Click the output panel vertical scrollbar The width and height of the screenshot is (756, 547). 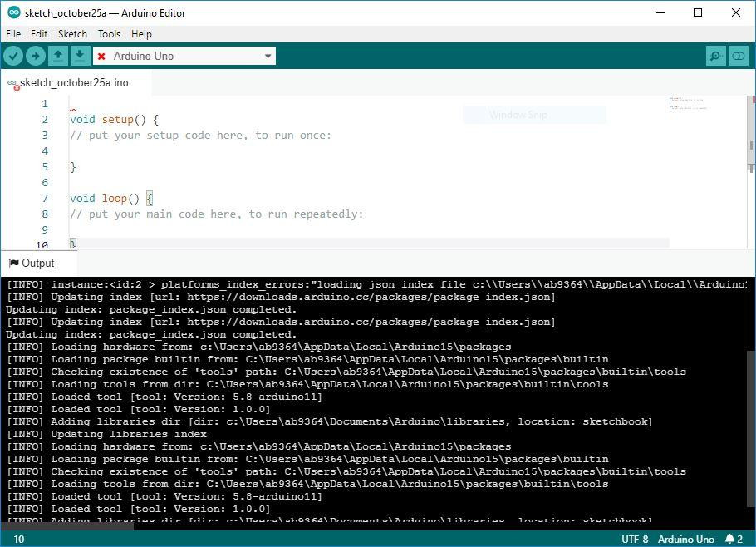pos(751,416)
